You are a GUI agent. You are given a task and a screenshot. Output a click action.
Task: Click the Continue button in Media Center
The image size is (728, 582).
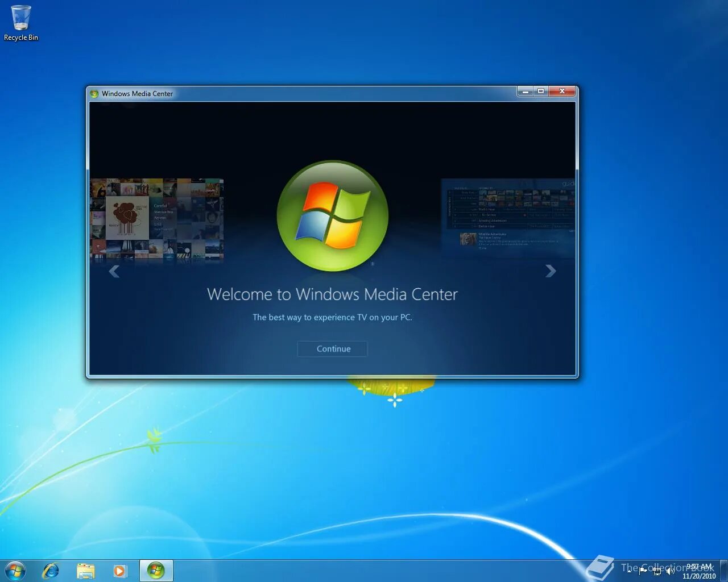click(332, 349)
